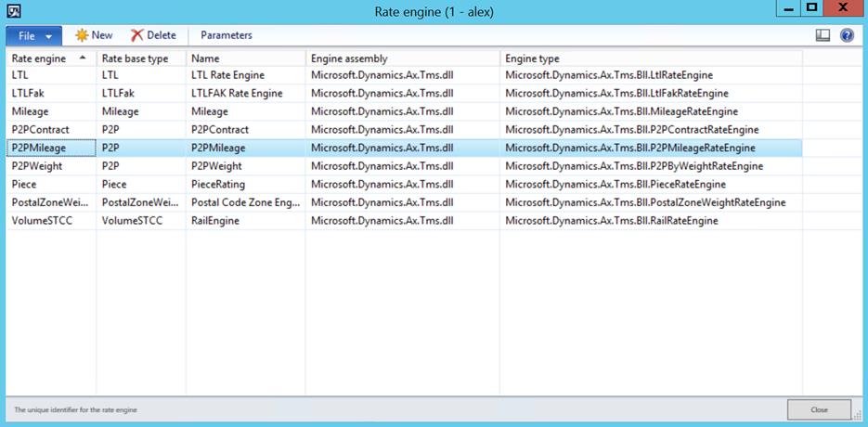Viewport: 868px width, 427px height.
Task: Sort by the Engine assembly column header
Action: (x=403, y=58)
